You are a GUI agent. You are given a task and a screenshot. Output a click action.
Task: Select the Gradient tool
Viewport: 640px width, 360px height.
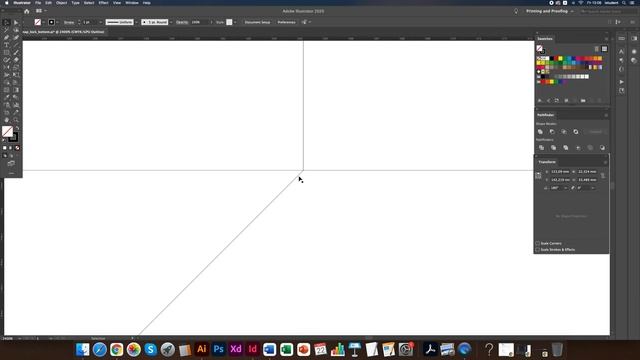click(x=16, y=90)
